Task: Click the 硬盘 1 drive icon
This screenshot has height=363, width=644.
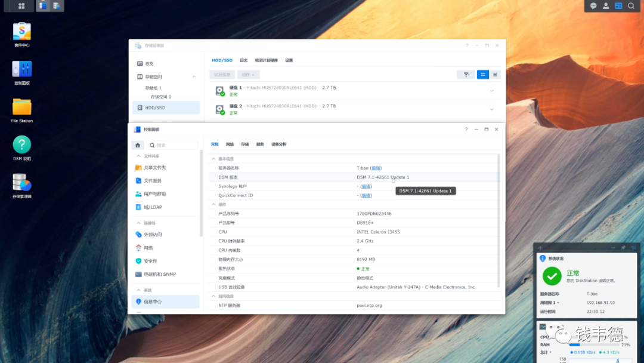Action: pos(220,91)
